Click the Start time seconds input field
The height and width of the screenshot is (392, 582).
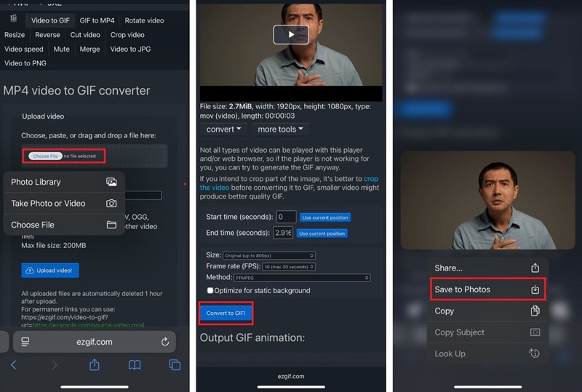click(x=286, y=217)
